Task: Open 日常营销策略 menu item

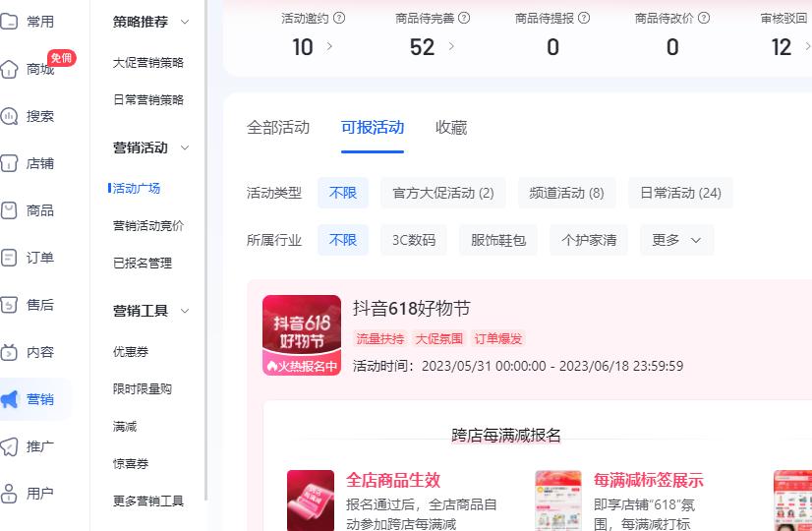Action: [148, 100]
